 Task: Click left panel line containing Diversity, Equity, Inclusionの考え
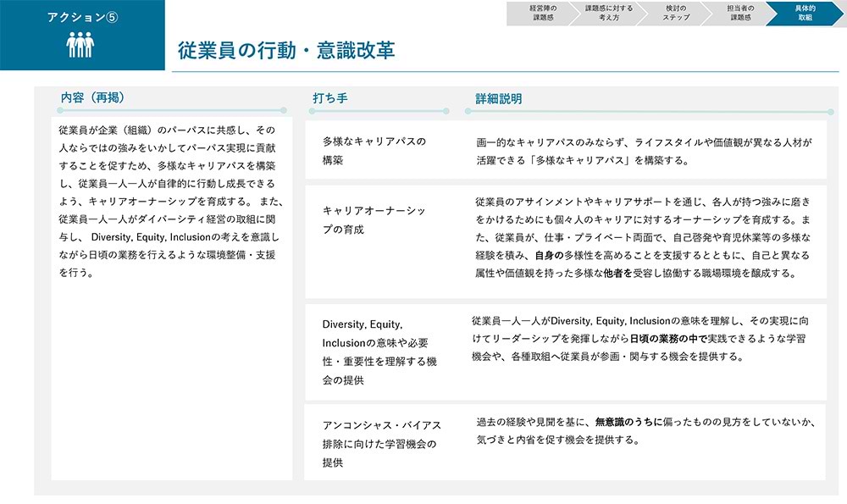(x=169, y=237)
